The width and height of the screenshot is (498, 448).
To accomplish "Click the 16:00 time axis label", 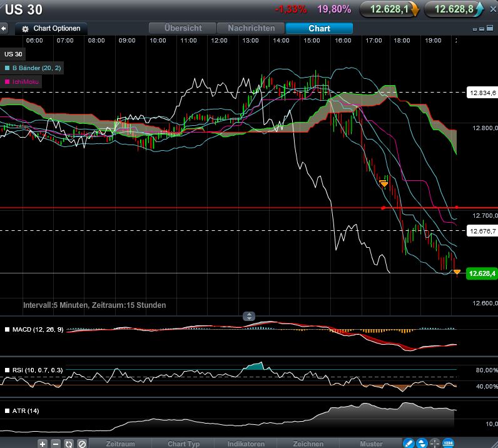I will point(343,40).
